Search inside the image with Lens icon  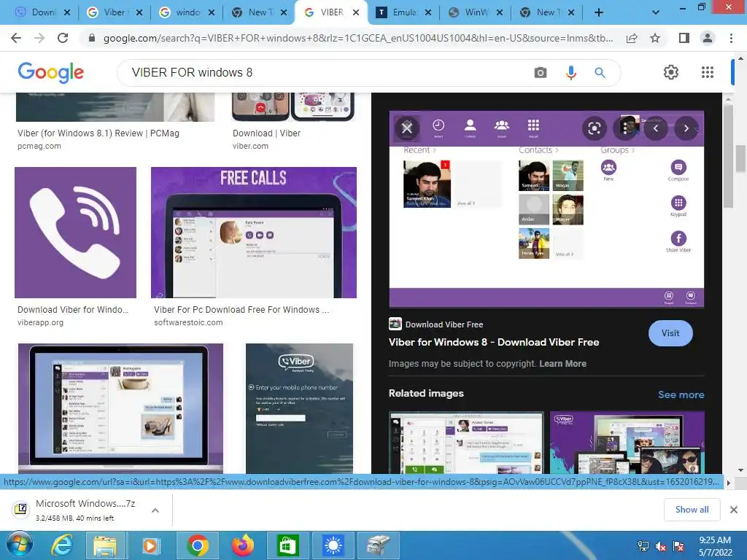tap(594, 128)
